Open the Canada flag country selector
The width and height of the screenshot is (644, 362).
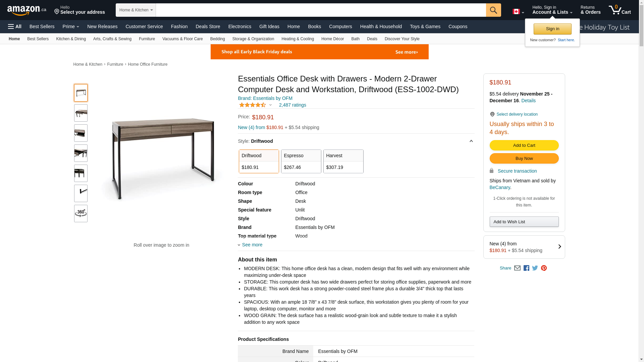click(518, 12)
